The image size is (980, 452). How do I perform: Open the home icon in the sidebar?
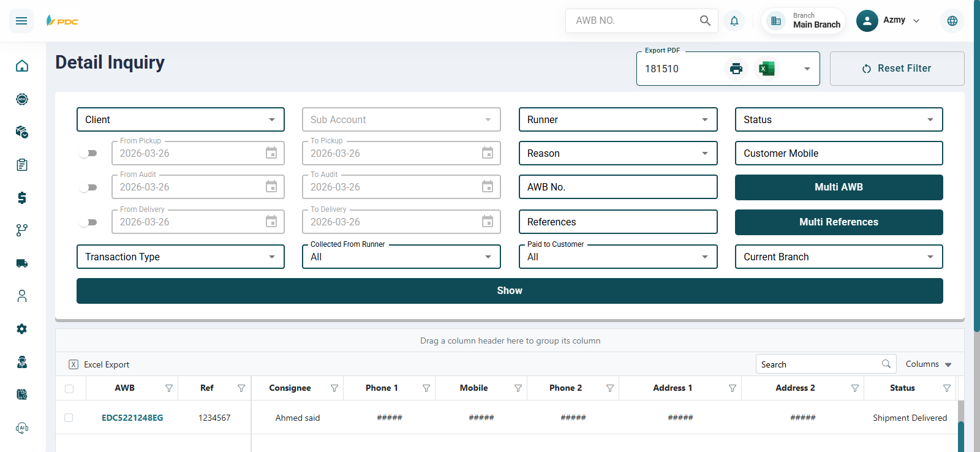click(22, 66)
